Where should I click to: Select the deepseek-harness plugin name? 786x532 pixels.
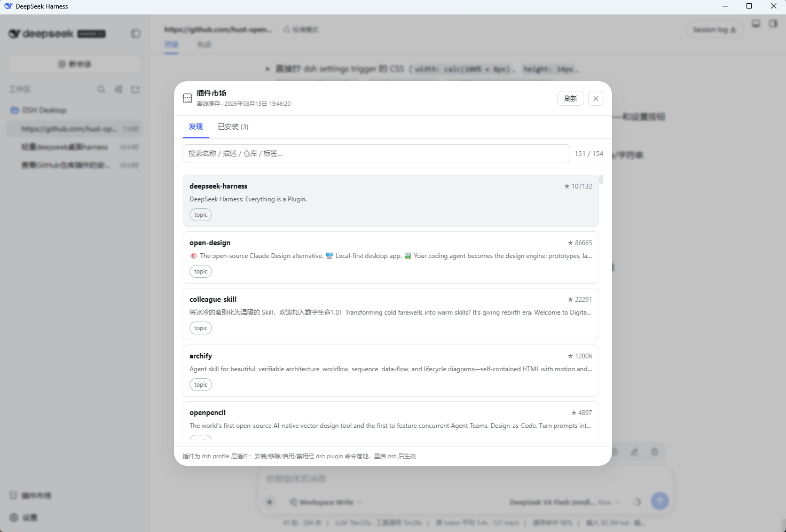coord(218,186)
